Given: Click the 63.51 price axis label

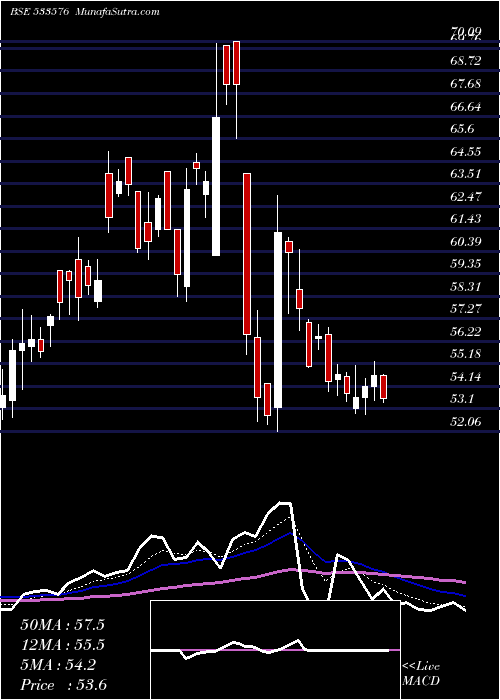Looking at the screenshot, I should (466, 173).
